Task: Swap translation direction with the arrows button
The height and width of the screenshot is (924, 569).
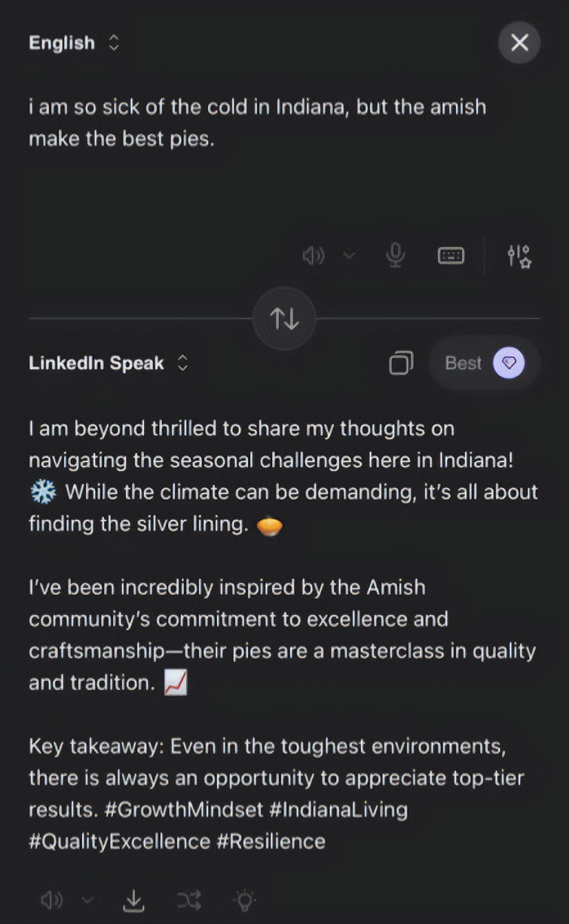Action: click(x=284, y=318)
